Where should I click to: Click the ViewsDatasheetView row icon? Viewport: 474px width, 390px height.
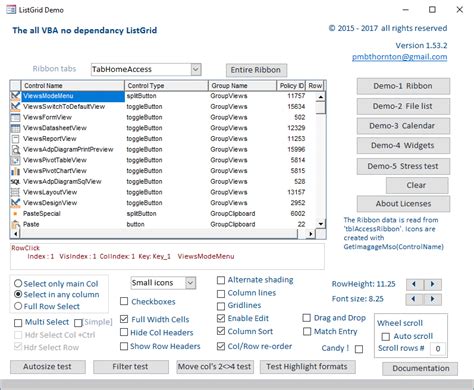click(x=15, y=128)
